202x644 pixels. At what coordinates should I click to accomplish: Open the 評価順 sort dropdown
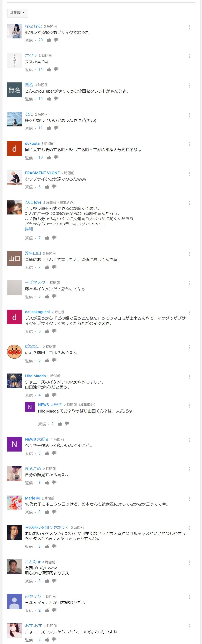(x=17, y=13)
